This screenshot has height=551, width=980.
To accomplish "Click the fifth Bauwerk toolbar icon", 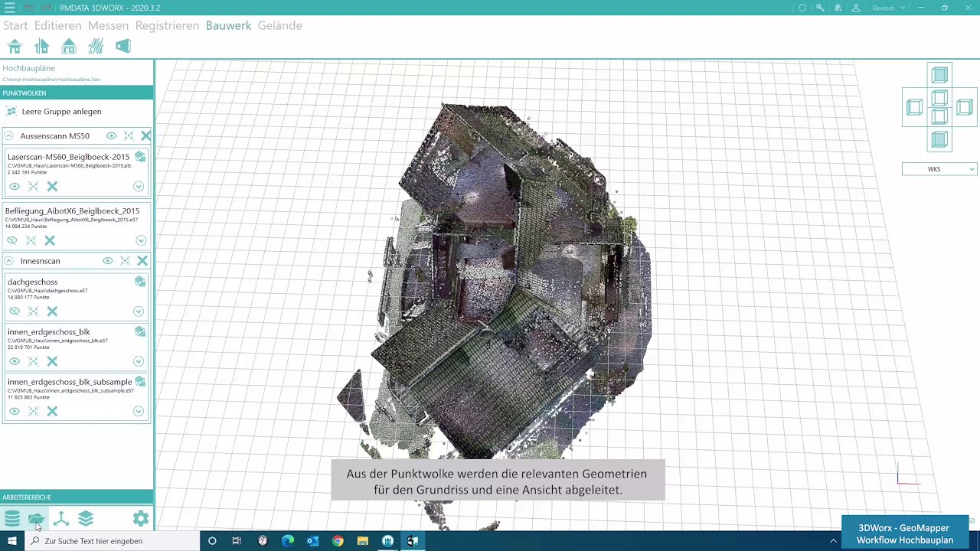I will (123, 47).
